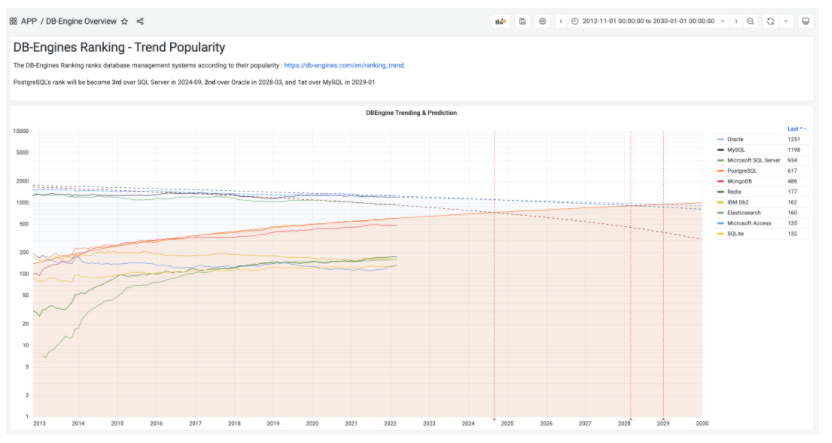Toggle the PostgreSQL series in legend
Screen dimensions: 832x443
tap(742, 171)
